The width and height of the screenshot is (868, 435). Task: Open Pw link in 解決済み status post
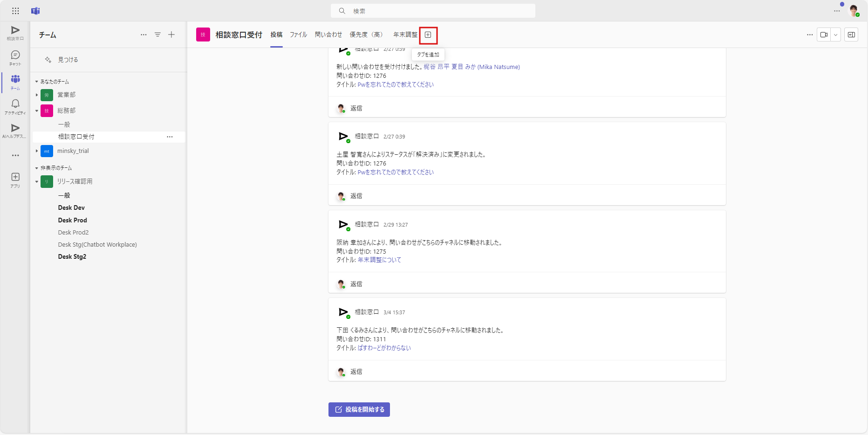396,172
